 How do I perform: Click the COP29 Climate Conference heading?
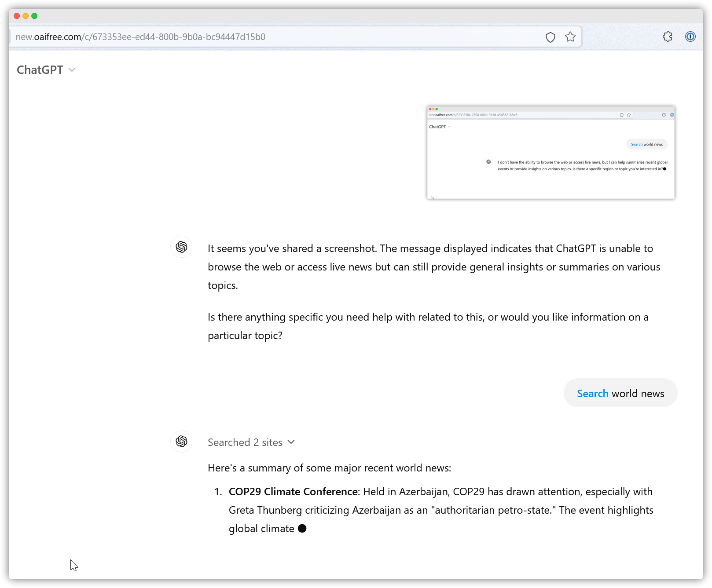294,492
